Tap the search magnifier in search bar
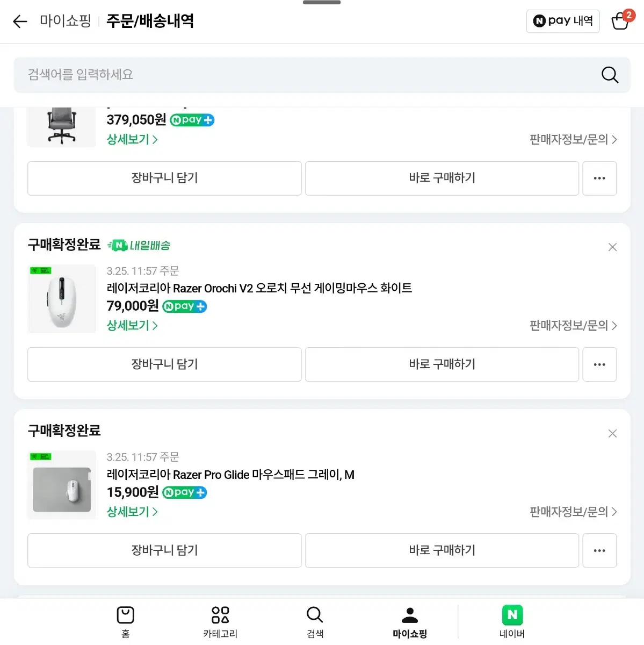 point(610,75)
